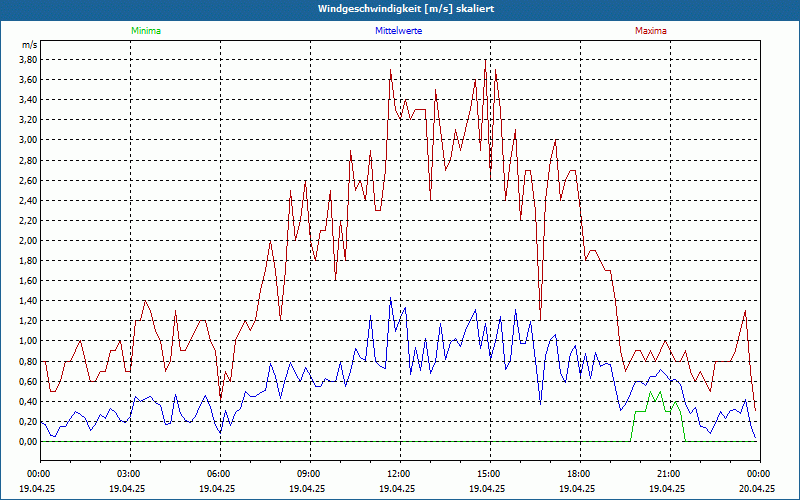Click the 0,20 y-axis value

coord(28,422)
